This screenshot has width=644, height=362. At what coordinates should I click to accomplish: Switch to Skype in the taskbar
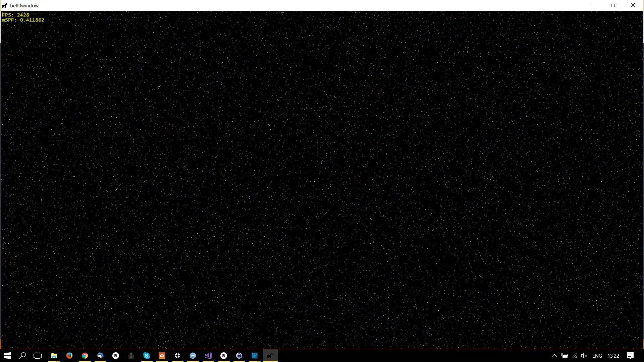[x=147, y=356]
